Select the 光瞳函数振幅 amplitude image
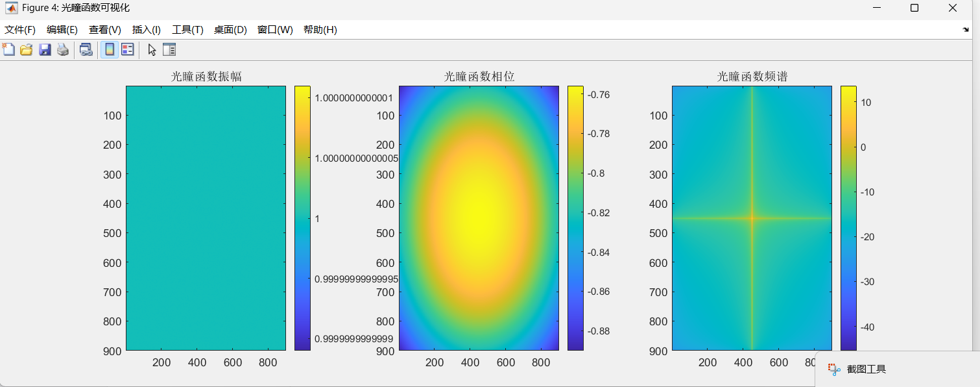Image resolution: width=980 pixels, height=387 pixels. click(206, 218)
